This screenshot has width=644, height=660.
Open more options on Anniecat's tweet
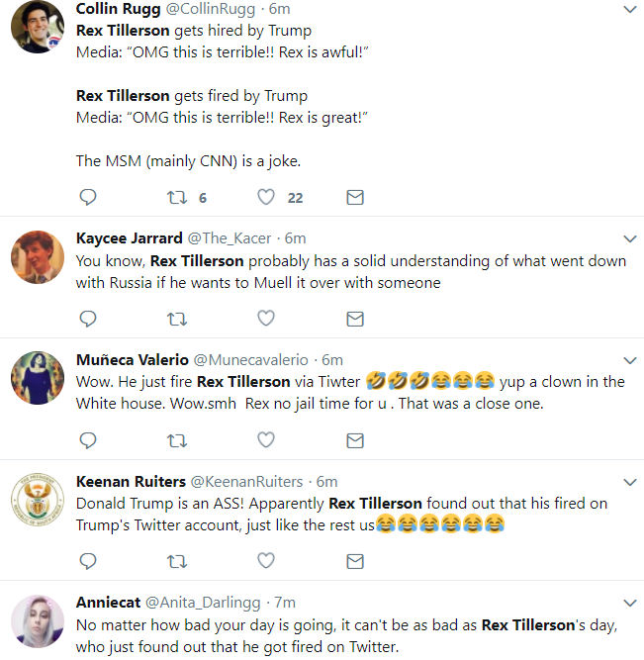(629, 603)
